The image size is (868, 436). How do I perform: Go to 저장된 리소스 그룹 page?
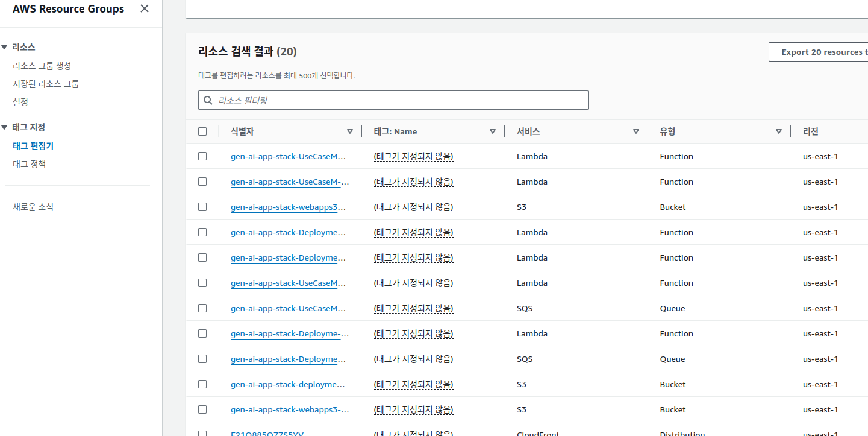click(x=46, y=84)
